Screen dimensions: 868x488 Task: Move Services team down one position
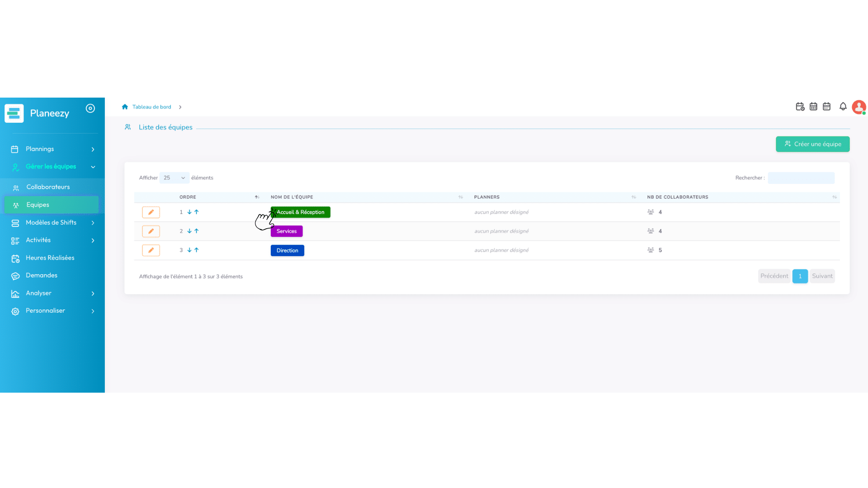189,231
